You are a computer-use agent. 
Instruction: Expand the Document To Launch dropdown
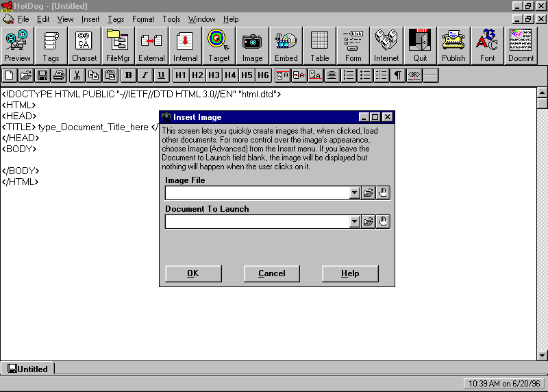click(x=354, y=221)
